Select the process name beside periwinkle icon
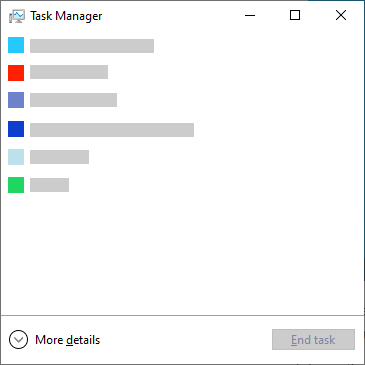 click(73, 100)
